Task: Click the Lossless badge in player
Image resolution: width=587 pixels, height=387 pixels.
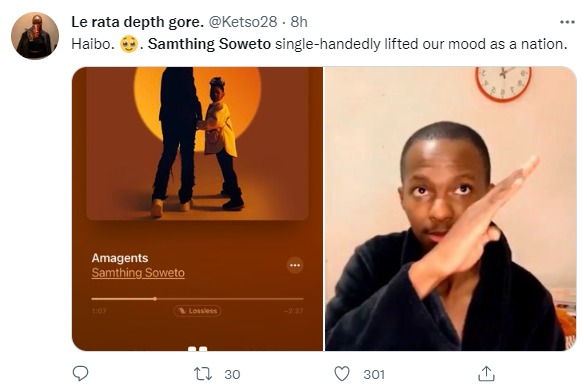Action: (197, 311)
